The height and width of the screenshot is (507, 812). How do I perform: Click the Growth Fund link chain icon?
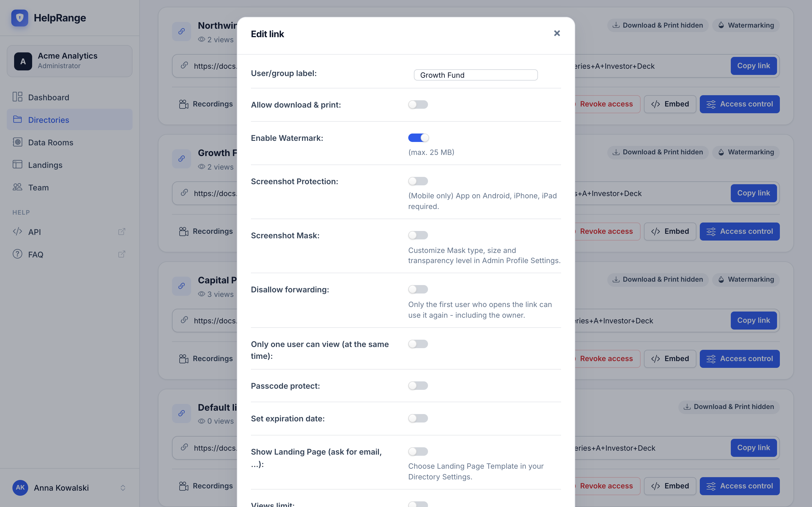pos(182,159)
